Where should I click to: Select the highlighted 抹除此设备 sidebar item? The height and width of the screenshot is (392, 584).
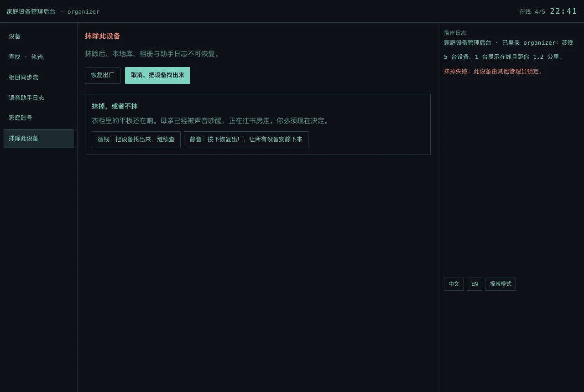point(38,139)
